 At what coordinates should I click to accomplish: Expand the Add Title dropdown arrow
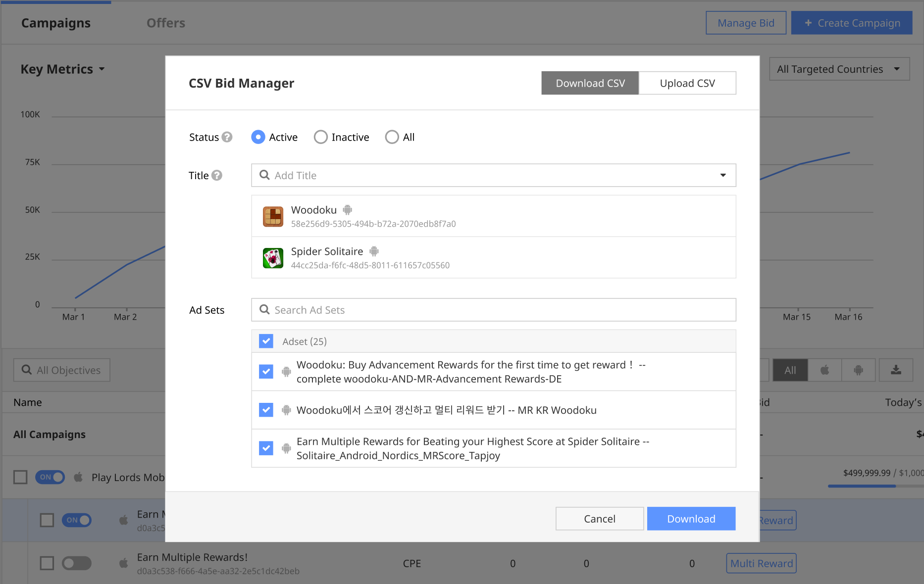(722, 175)
